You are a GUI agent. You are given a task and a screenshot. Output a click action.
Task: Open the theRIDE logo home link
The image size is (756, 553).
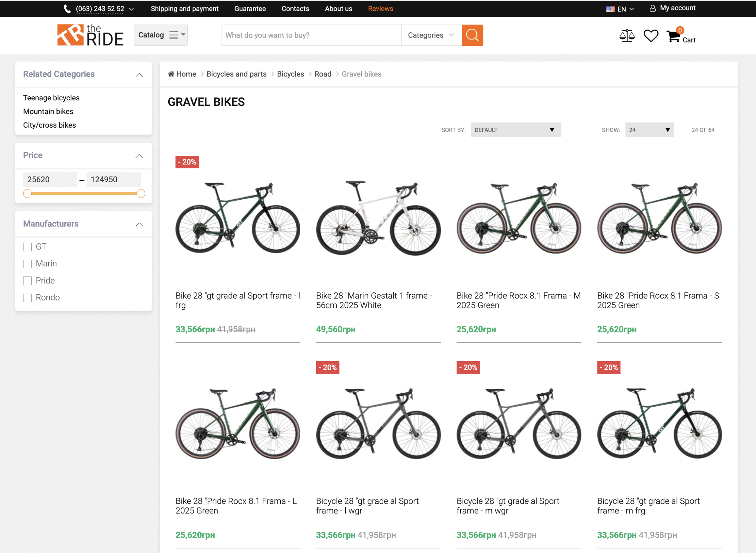(90, 35)
